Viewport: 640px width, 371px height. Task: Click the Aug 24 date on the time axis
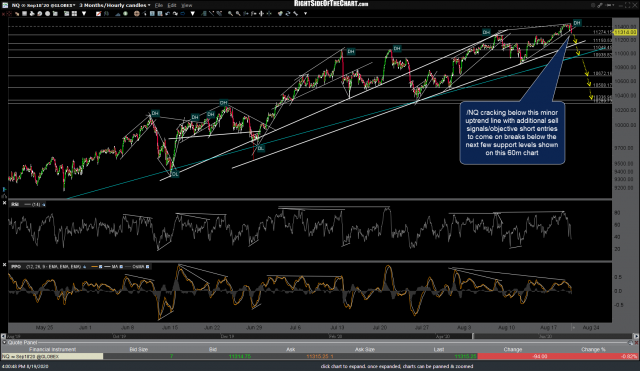tap(591, 327)
